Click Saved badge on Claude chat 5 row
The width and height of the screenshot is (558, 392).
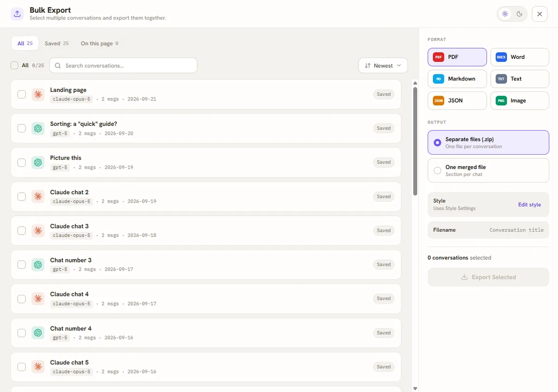coord(384,366)
